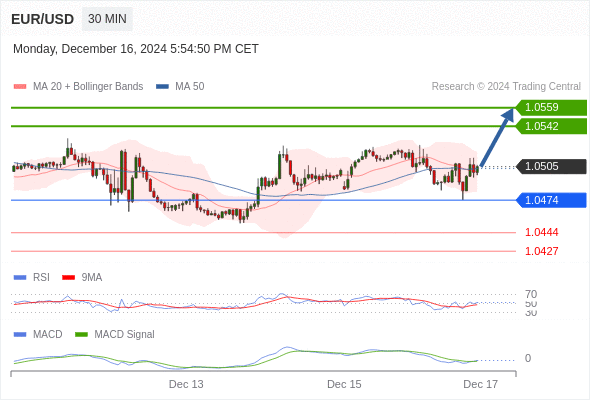Click the RSI legend color marker

point(20,278)
